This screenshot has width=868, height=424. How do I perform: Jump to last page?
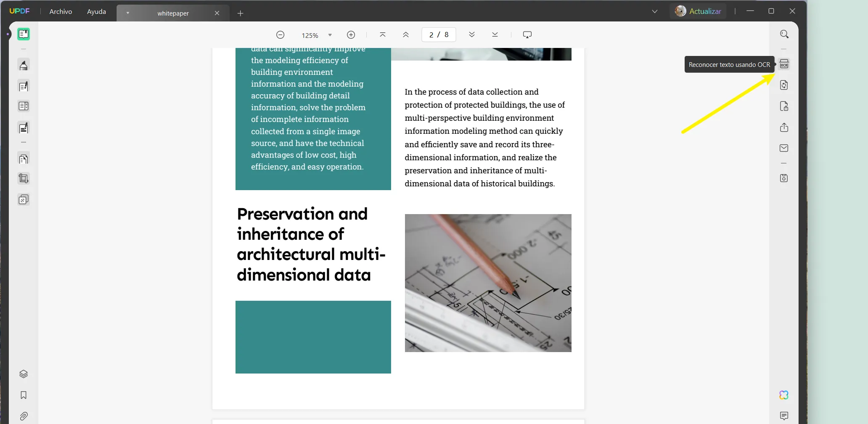coord(495,34)
